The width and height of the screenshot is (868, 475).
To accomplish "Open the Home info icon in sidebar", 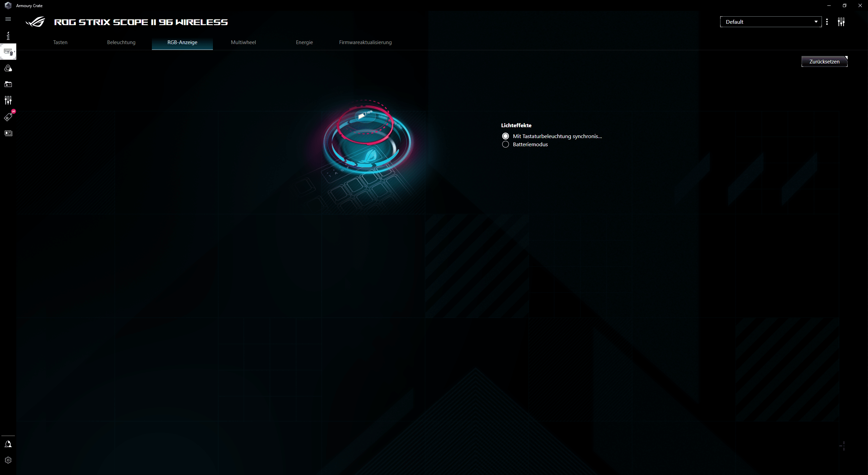I will tap(8, 36).
